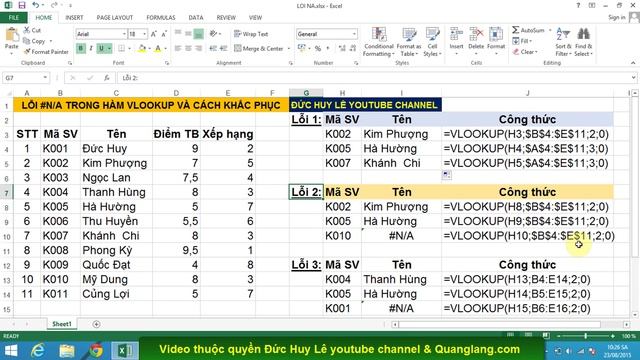The width and height of the screenshot is (640, 360).
Task: Switch to the FORMULAS tab
Action: tap(161, 18)
